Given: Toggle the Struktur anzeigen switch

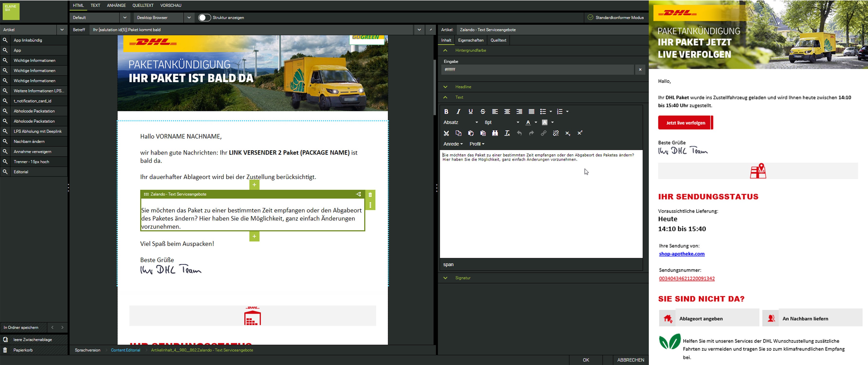Looking at the screenshot, I should click(205, 18).
